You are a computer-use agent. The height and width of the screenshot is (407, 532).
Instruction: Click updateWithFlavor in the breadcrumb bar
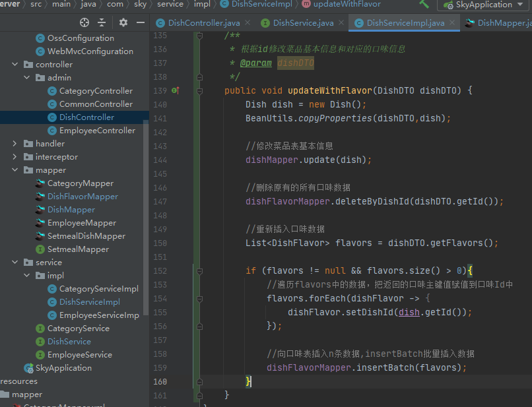click(x=347, y=4)
